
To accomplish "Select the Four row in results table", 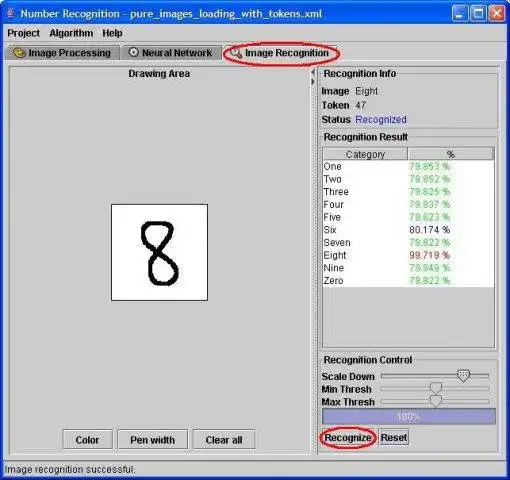I will pos(408,204).
